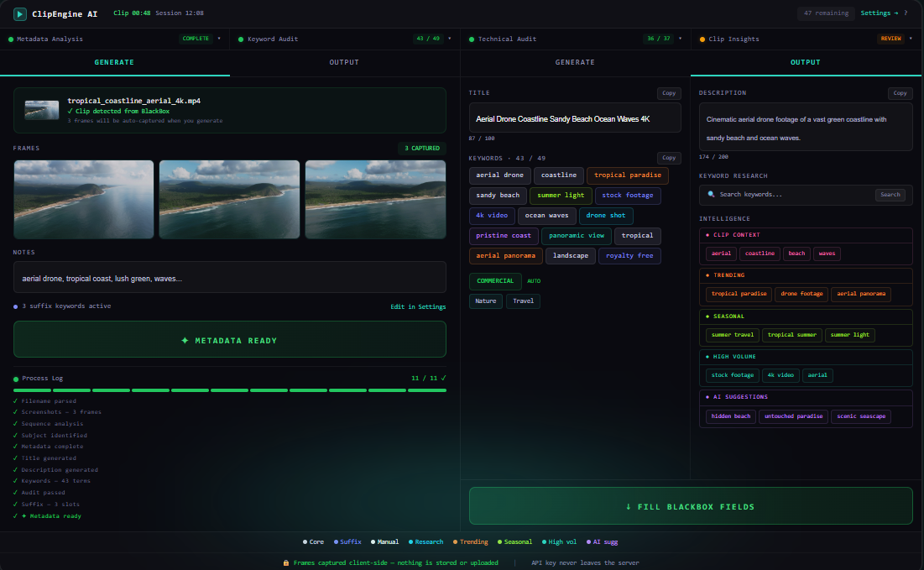924x570 pixels.
Task: Add 'summer travel' seasonal keyword
Action: click(x=733, y=336)
